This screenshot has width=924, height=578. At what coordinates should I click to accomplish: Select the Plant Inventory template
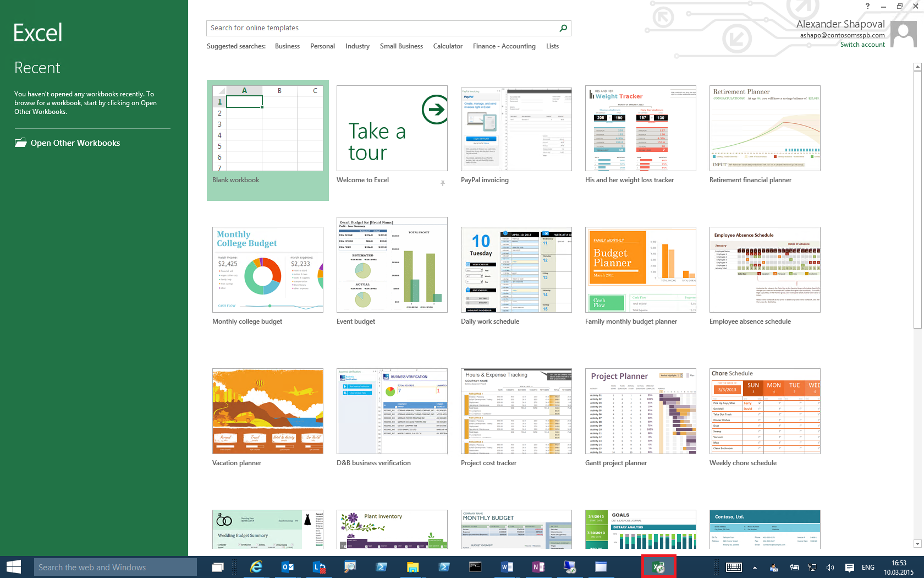392,530
